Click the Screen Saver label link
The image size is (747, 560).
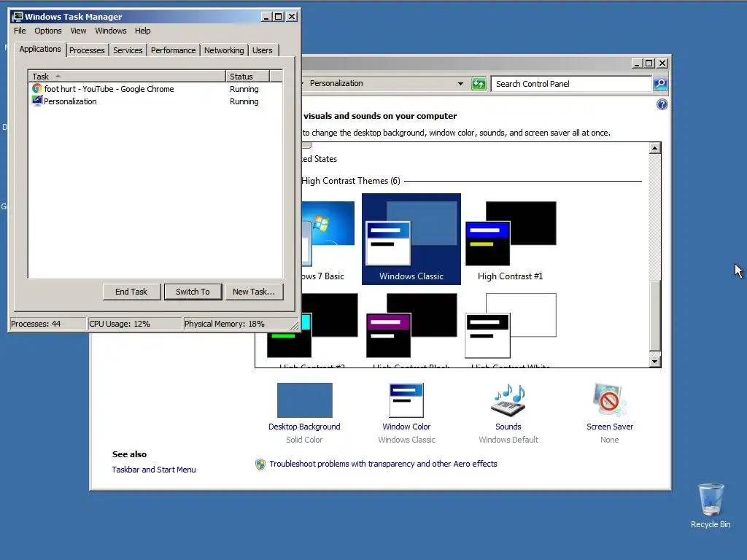pos(610,427)
